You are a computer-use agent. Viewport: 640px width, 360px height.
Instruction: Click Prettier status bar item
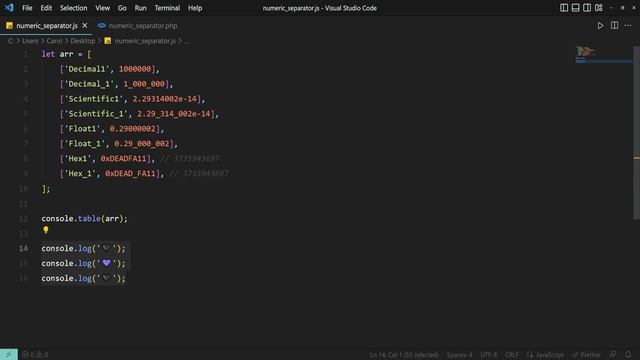pos(587,355)
